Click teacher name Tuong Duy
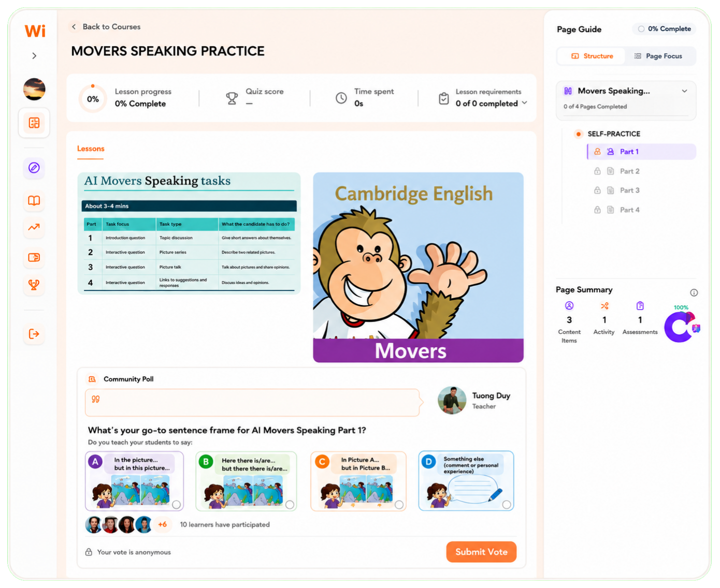Viewport: 720px width, 588px height. (x=491, y=396)
